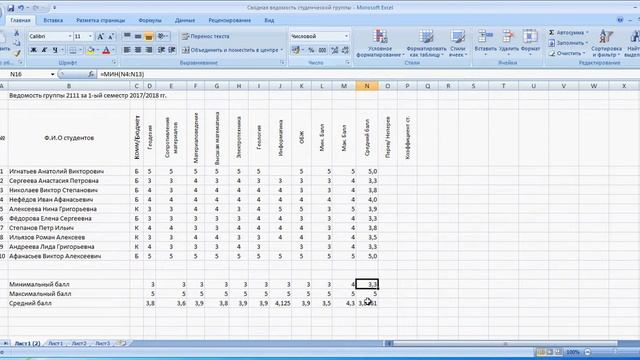
Task: Switch to the Формулы tab
Action: pos(150,20)
